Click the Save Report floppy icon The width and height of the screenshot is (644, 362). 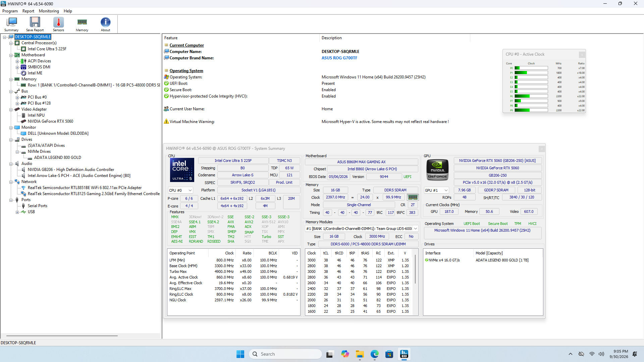coord(35,24)
